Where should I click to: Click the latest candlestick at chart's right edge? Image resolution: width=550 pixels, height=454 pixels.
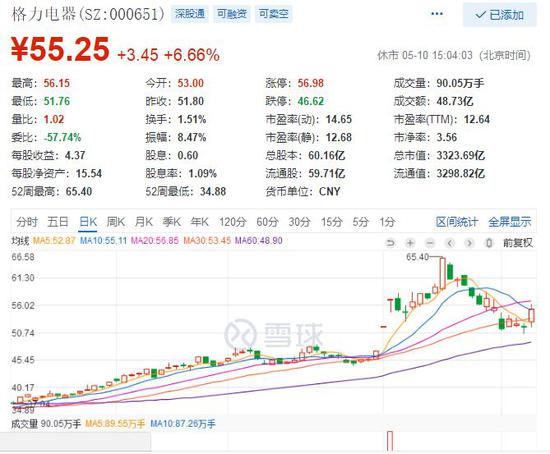tap(531, 315)
